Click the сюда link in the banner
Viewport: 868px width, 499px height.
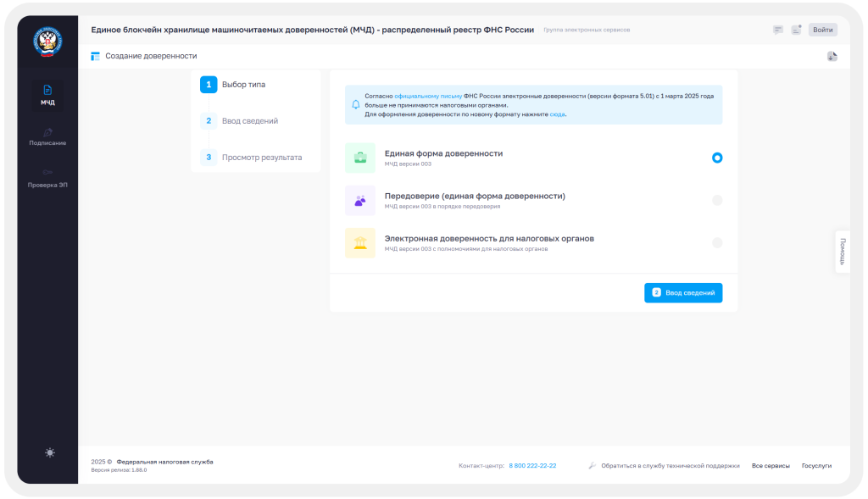pos(555,112)
